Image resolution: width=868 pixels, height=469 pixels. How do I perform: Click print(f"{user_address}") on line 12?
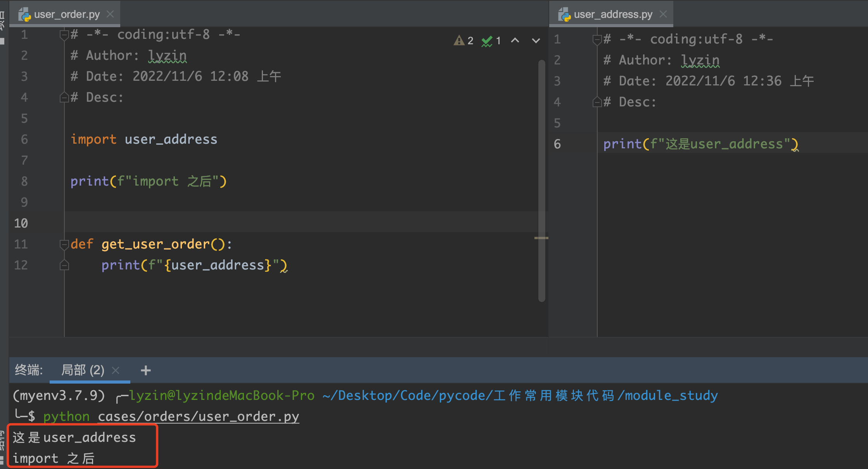point(194,265)
